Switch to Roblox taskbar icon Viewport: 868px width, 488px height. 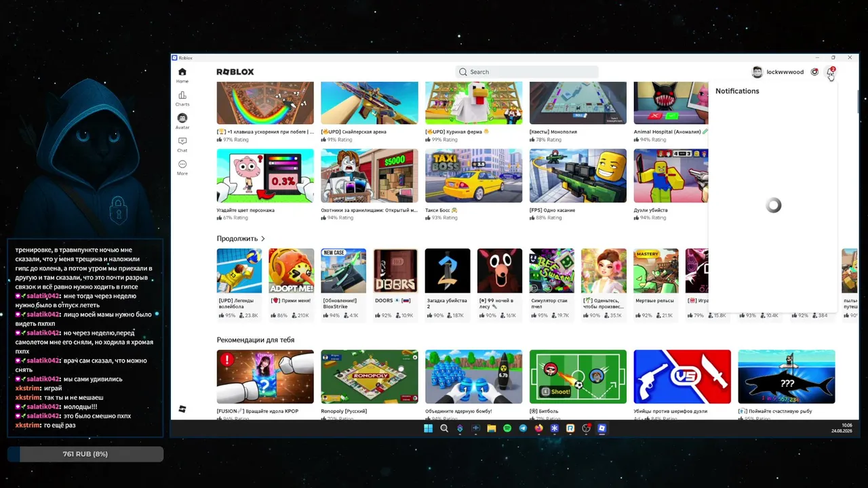click(x=601, y=428)
